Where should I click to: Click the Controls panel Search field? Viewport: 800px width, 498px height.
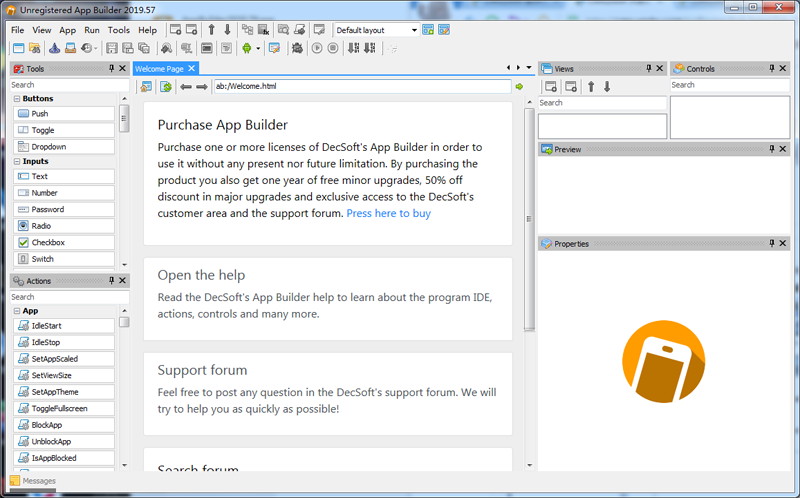click(x=730, y=85)
